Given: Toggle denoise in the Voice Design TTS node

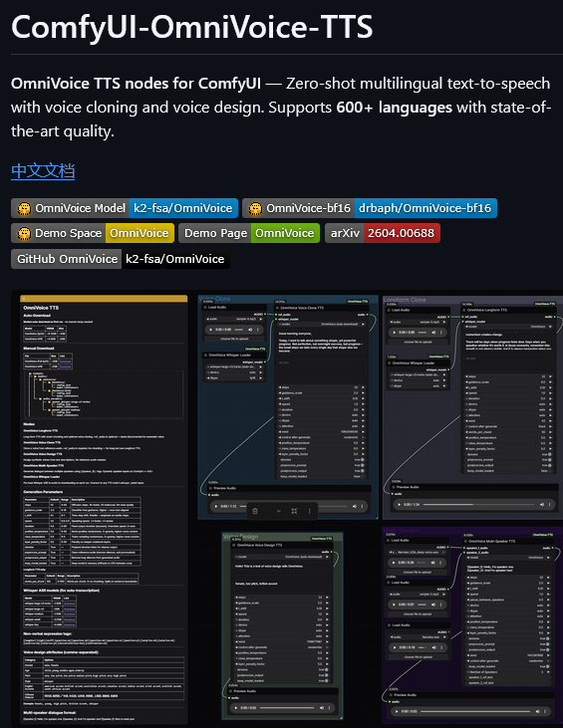Looking at the screenshot, I should (x=326, y=669).
